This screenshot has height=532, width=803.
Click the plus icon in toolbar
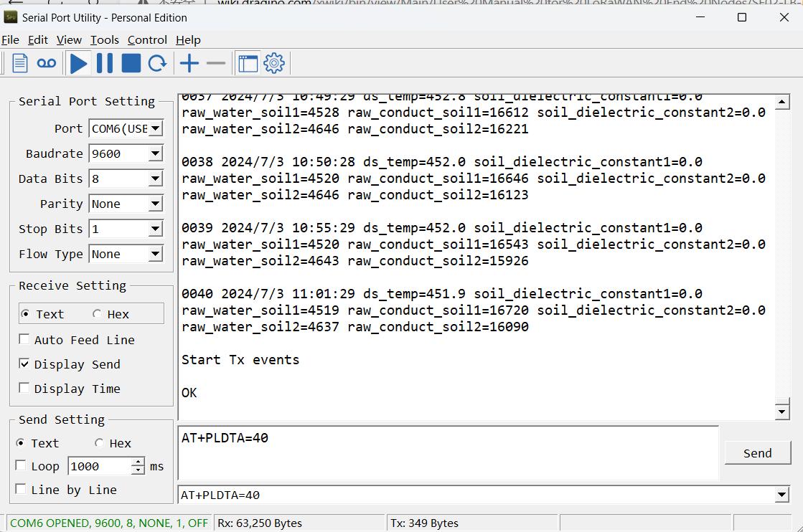(x=189, y=63)
